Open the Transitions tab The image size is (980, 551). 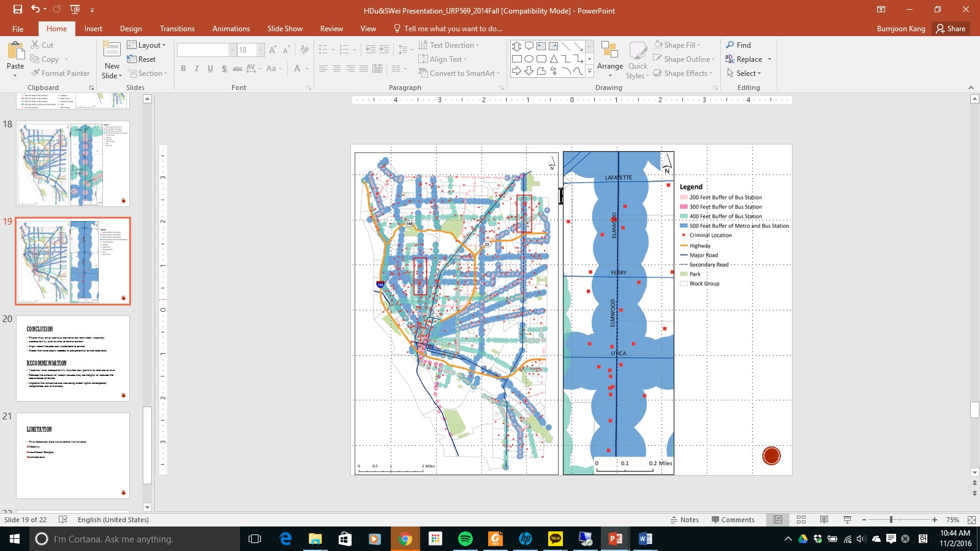(177, 29)
